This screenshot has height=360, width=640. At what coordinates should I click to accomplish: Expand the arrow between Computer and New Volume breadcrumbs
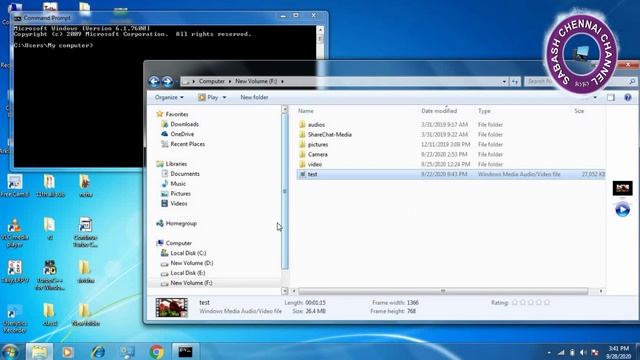(230, 81)
